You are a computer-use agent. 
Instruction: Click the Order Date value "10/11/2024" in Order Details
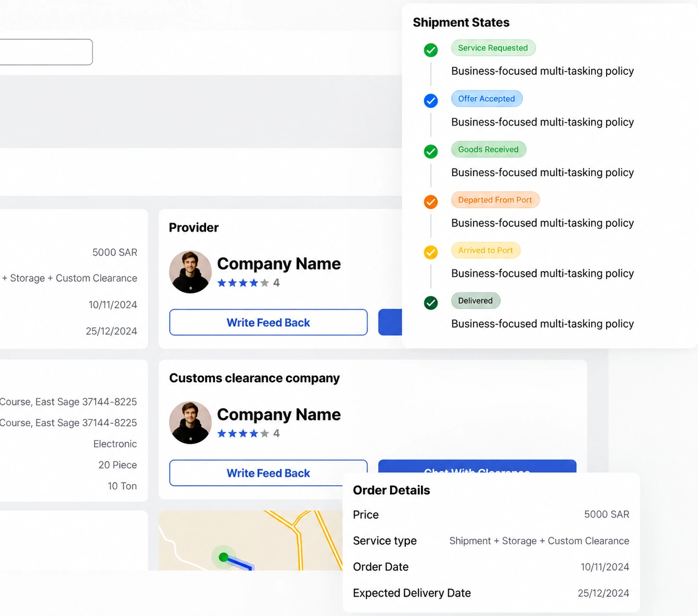(605, 567)
